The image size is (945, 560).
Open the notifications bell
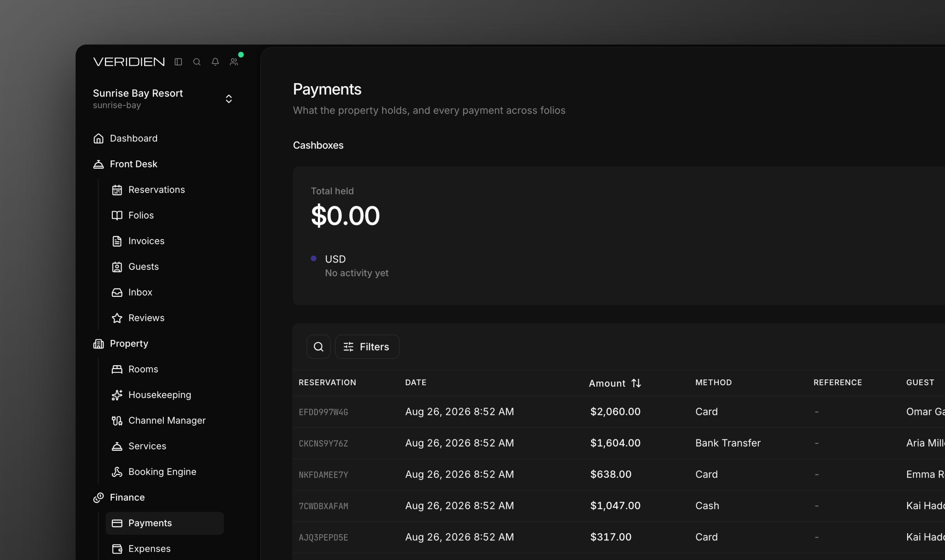[x=215, y=61]
